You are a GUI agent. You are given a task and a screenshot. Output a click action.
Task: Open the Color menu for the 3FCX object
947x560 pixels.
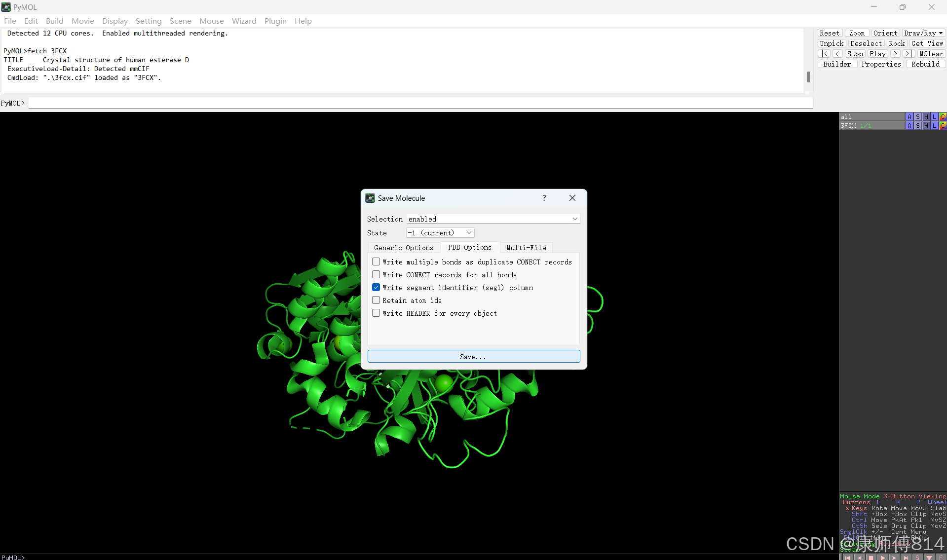pos(943,126)
